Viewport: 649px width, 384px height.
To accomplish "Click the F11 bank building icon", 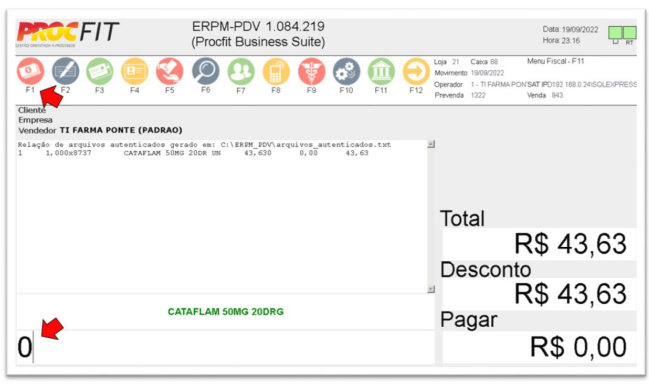I will 381,71.
